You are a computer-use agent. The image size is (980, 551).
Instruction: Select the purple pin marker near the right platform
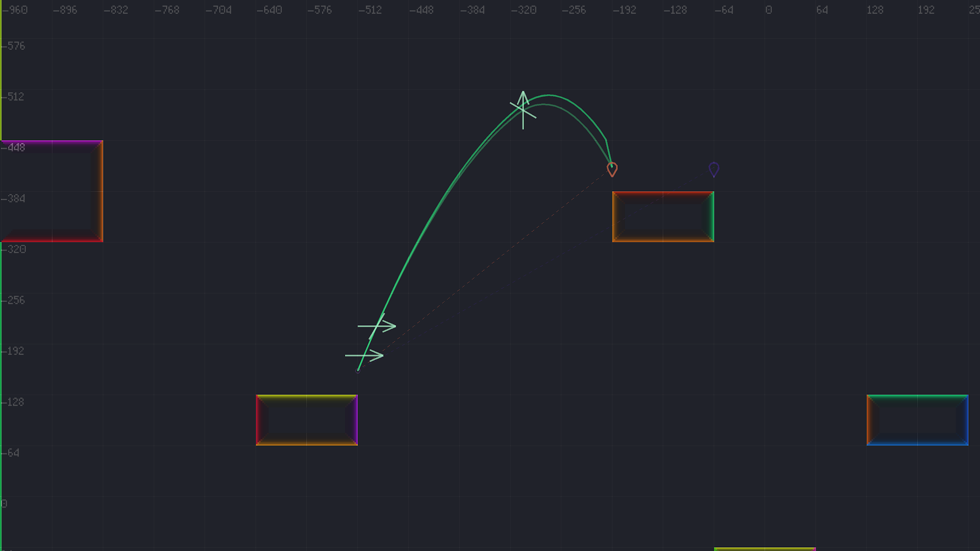[x=714, y=168]
